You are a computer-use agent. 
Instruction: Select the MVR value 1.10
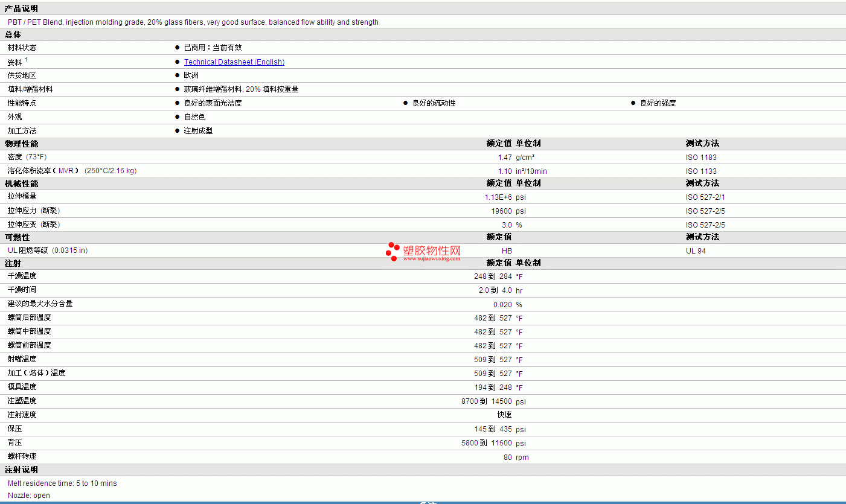[505, 171]
